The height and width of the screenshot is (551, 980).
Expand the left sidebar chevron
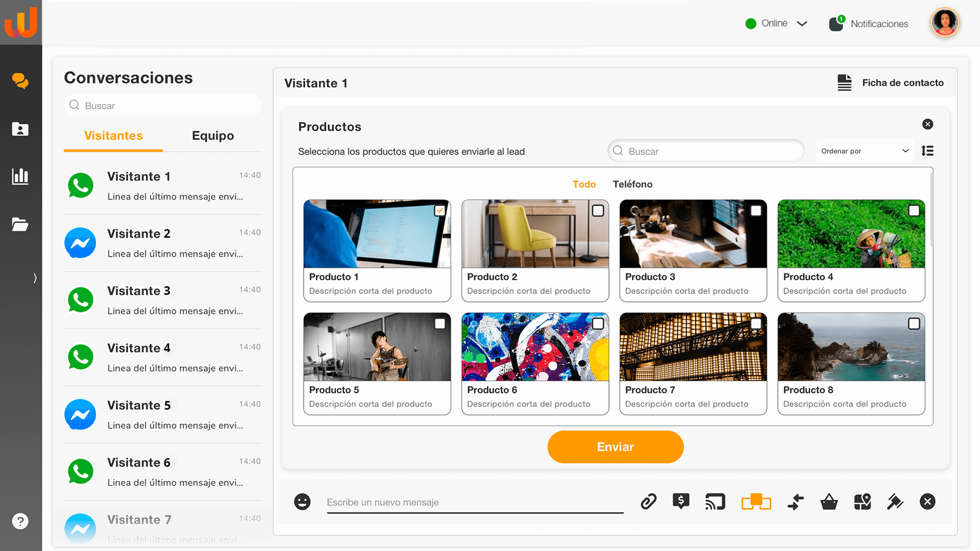[35, 278]
